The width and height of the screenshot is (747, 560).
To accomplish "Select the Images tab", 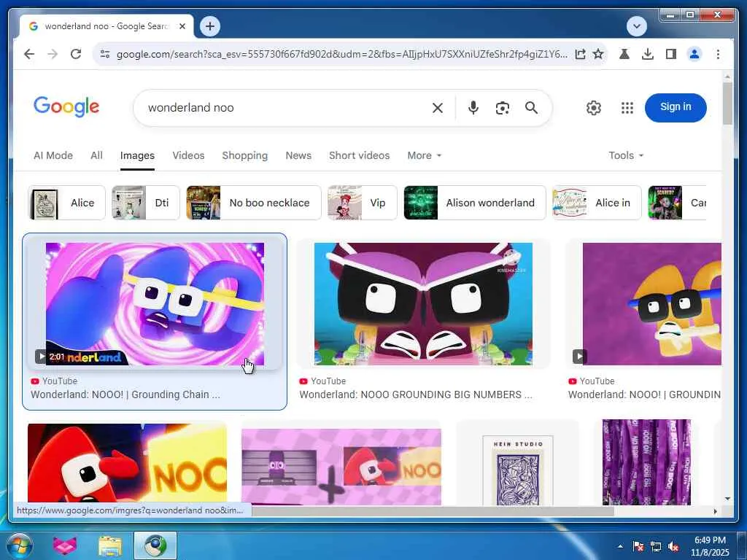I will [x=137, y=155].
